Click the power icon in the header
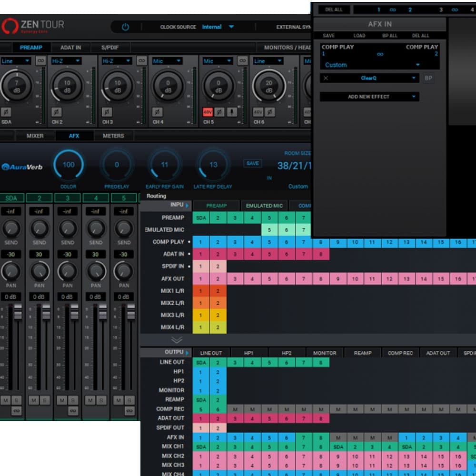The image size is (476, 476). click(125, 27)
